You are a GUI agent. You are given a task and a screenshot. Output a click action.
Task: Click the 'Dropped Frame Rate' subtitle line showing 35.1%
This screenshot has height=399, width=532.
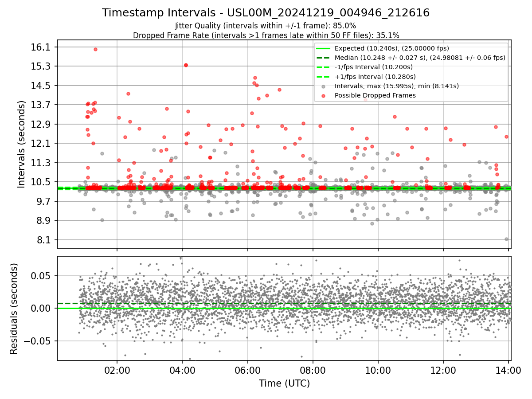coord(266,35)
